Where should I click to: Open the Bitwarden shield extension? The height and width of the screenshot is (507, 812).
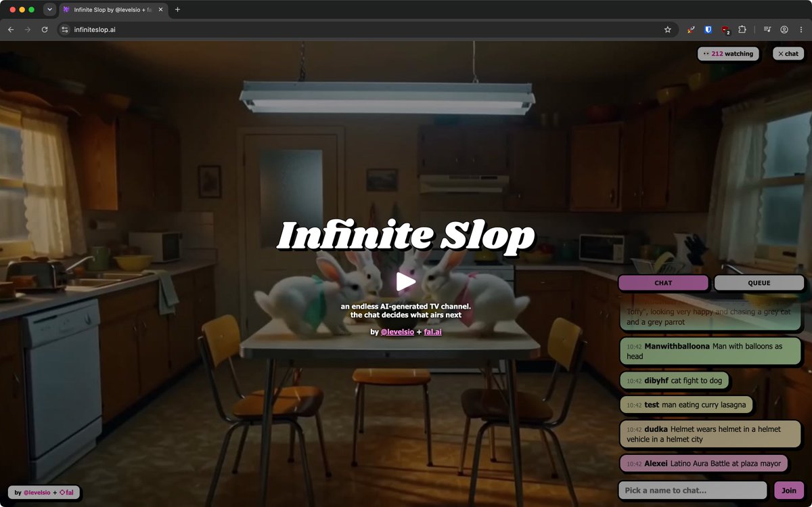708,30
